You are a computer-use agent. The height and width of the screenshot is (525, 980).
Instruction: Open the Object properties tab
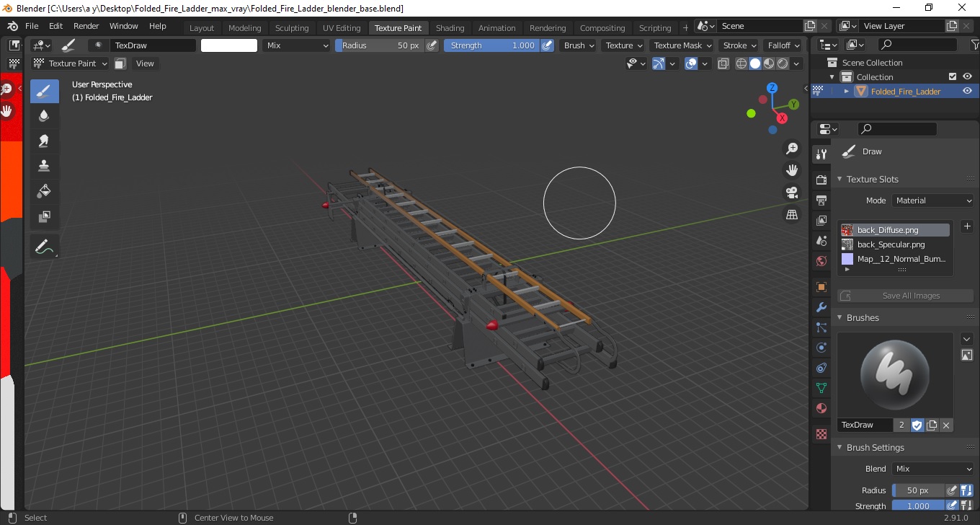tap(821, 287)
